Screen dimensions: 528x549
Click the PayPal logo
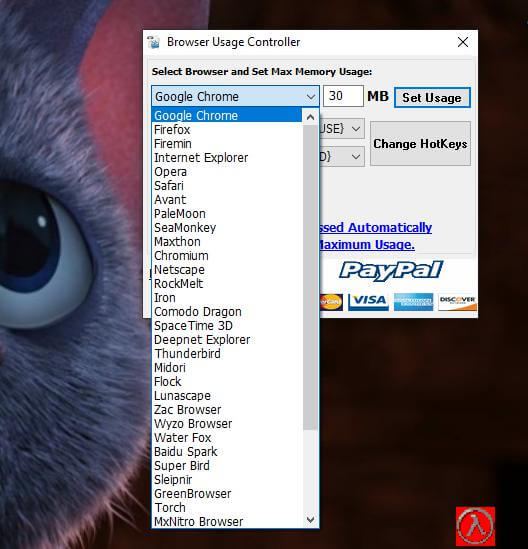[x=391, y=271]
